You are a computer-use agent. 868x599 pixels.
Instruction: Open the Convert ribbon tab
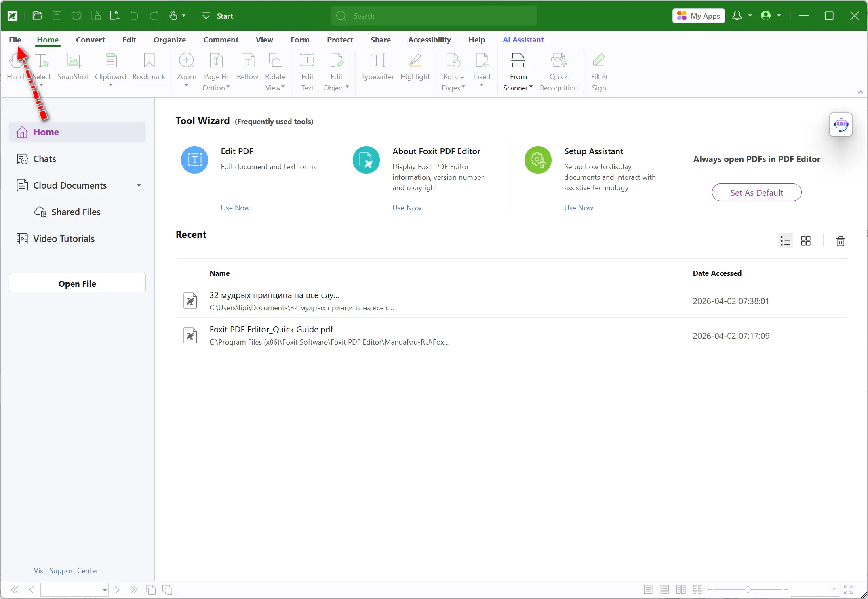(x=90, y=40)
